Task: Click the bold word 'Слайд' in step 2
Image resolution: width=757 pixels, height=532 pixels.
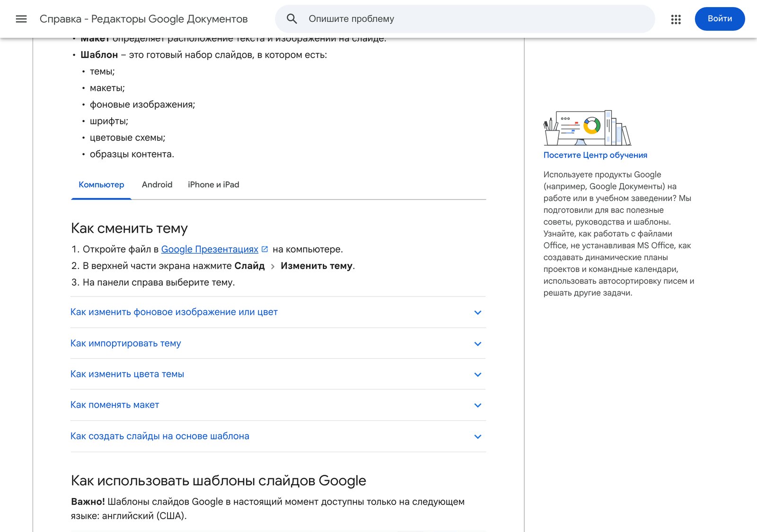Action: point(249,266)
